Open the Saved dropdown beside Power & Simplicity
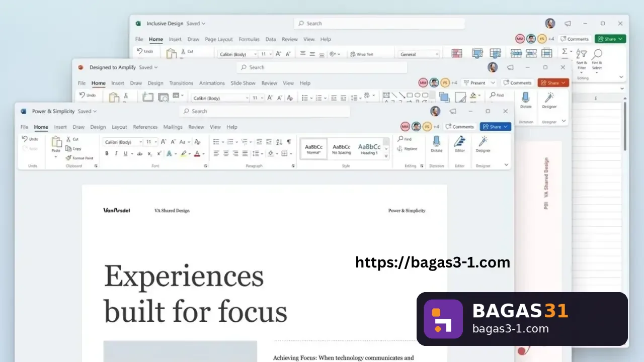The image size is (644, 362). click(x=87, y=111)
